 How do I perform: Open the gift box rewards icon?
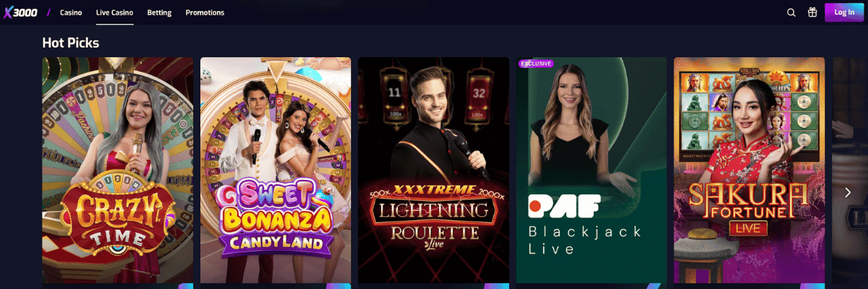tap(812, 12)
